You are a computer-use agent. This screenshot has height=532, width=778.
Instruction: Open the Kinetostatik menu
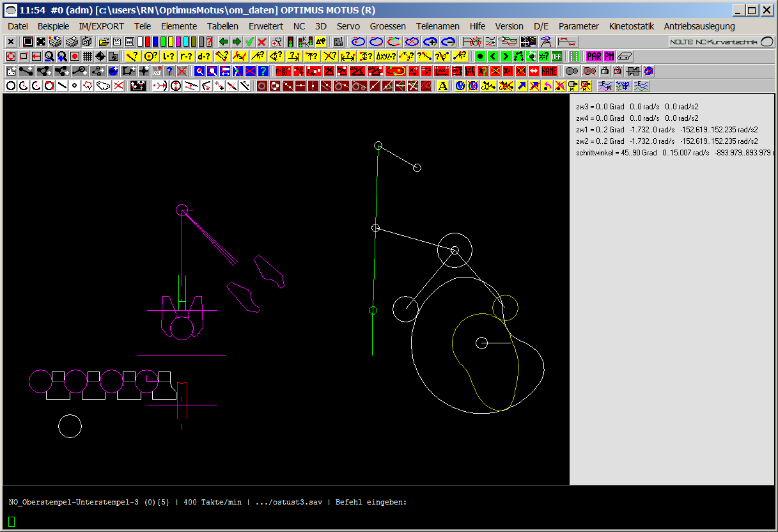(631, 26)
